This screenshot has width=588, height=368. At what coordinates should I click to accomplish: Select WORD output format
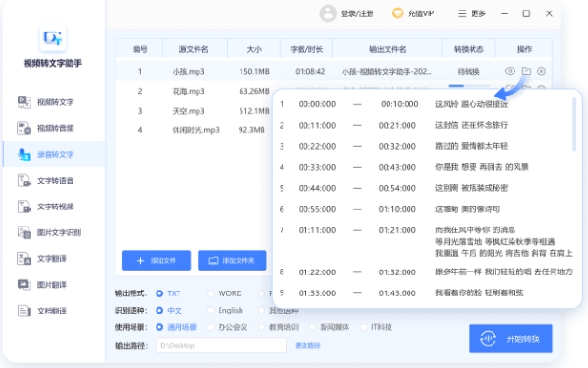click(224, 293)
